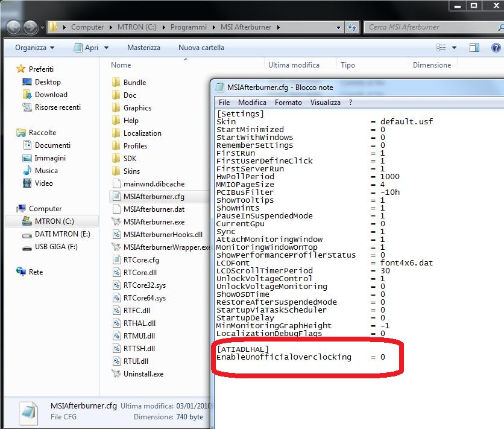Image resolution: width=504 pixels, height=429 pixels.
Task: Select the RTCore.dll file icon
Action: tap(116, 272)
